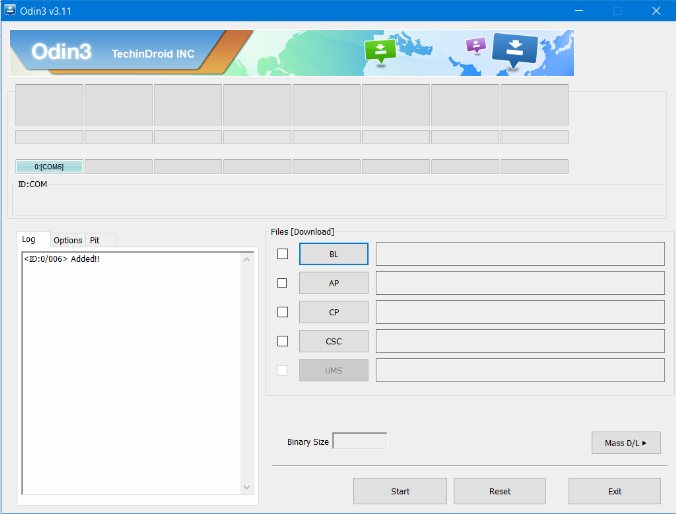Open the Pit tab
This screenshot has width=676, height=514.
coord(94,240)
